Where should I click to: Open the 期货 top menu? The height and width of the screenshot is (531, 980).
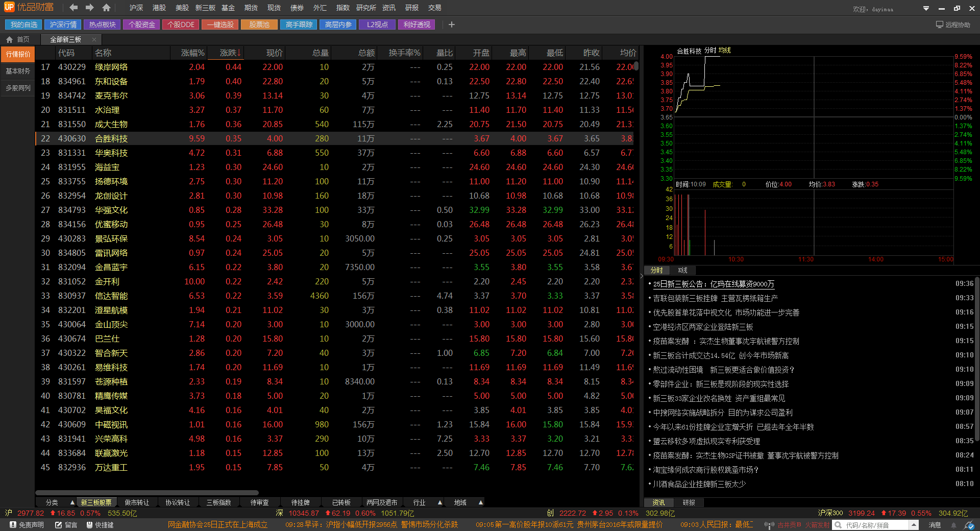(x=251, y=8)
